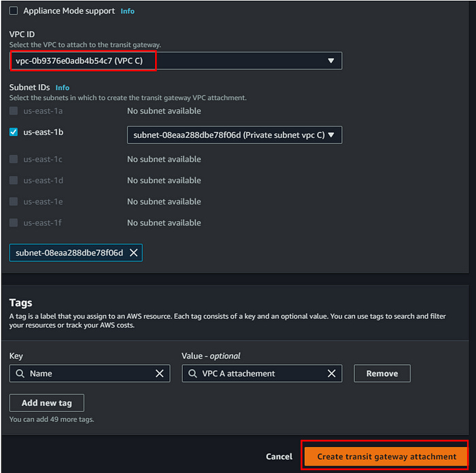This screenshot has width=476, height=473.
Task: Tick the us-east-1c checkbox
Action: click(x=14, y=159)
